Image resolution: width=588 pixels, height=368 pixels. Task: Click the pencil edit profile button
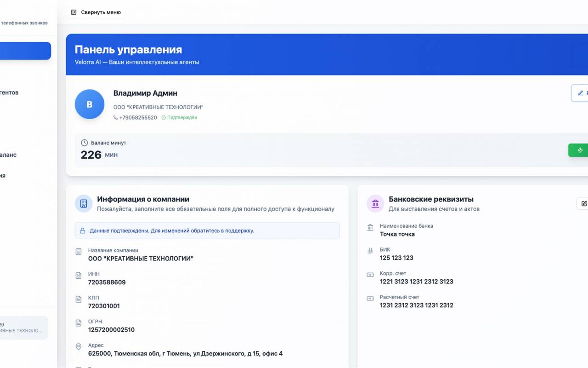click(580, 93)
